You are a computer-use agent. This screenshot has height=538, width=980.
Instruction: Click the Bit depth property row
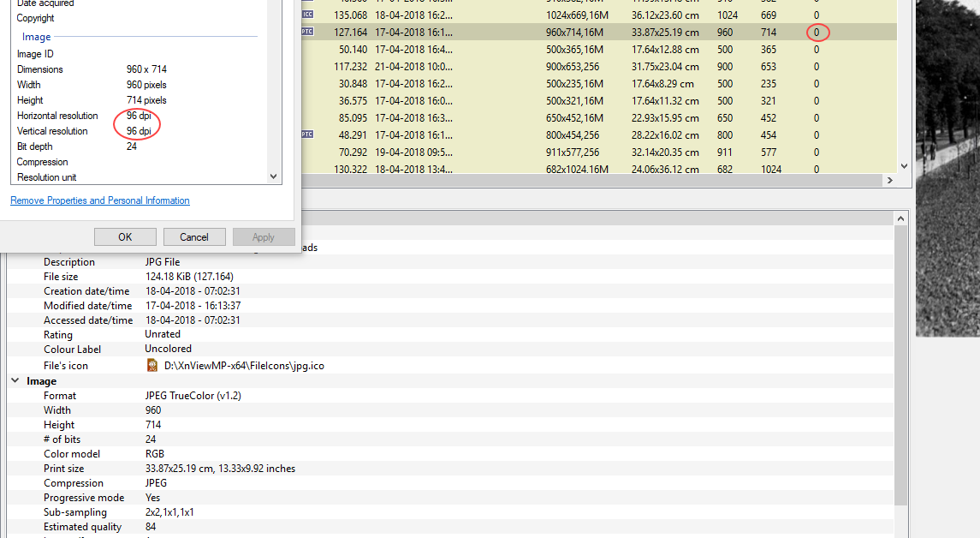click(x=139, y=146)
